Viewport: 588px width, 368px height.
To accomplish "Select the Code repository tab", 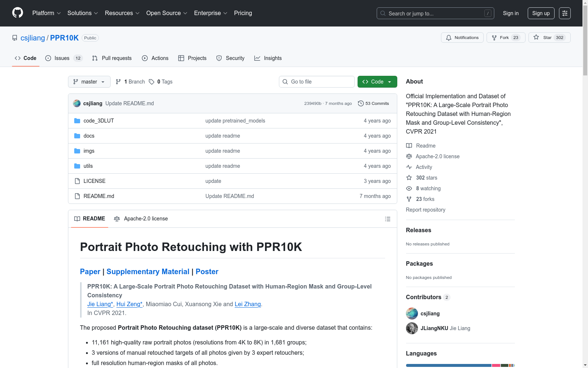I will pos(26,58).
